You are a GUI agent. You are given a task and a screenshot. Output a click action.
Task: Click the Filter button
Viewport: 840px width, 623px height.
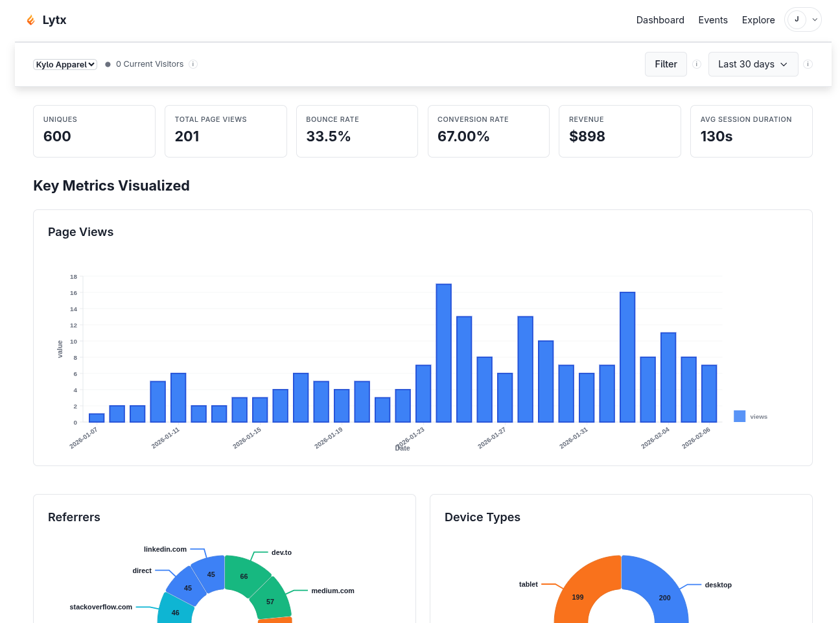tap(666, 64)
